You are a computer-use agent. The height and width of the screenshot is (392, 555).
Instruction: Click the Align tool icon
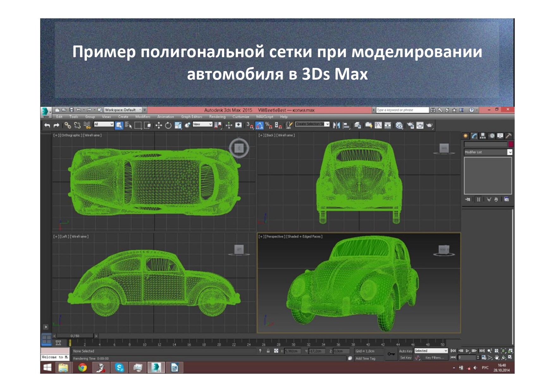(x=346, y=125)
